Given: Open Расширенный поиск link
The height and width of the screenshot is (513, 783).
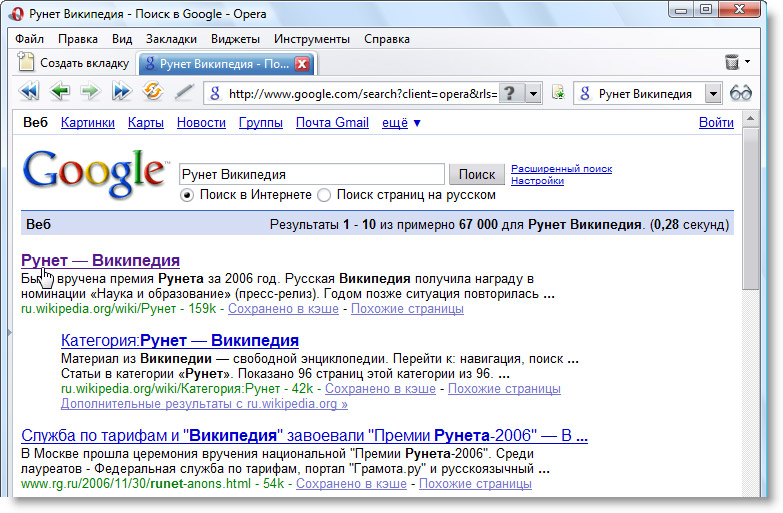Looking at the screenshot, I should [x=561, y=169].
